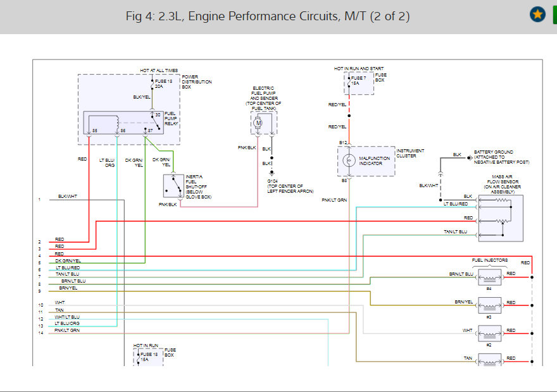
Task: Click the fuel pump relay box
Action: [123, 123]
